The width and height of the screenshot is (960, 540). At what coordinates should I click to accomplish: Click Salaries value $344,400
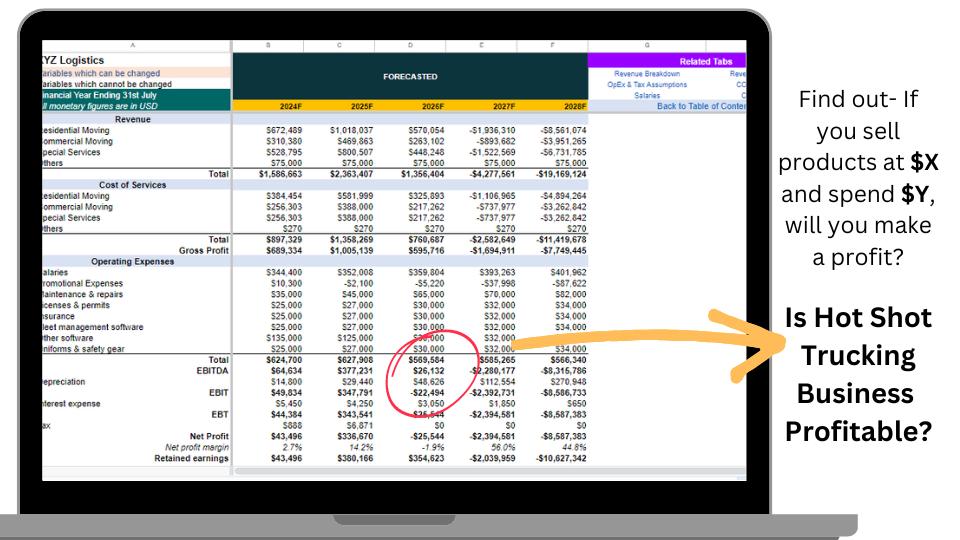tap(284, 272)
